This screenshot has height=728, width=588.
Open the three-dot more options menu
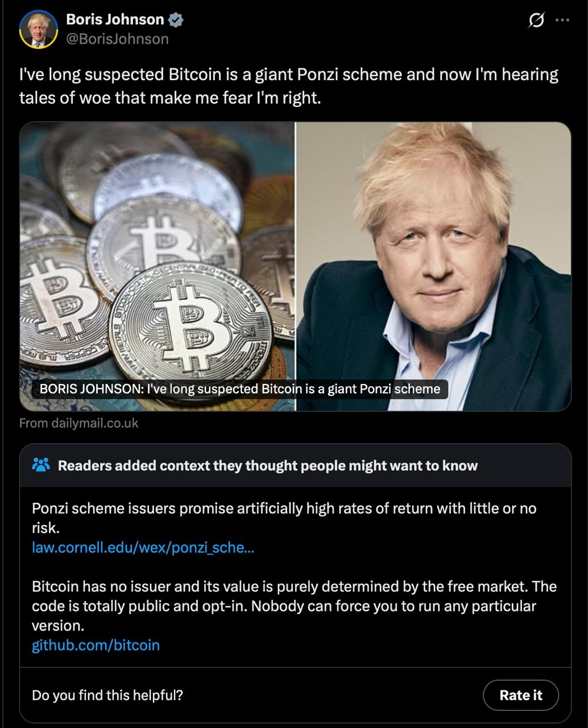pos(562,20)
